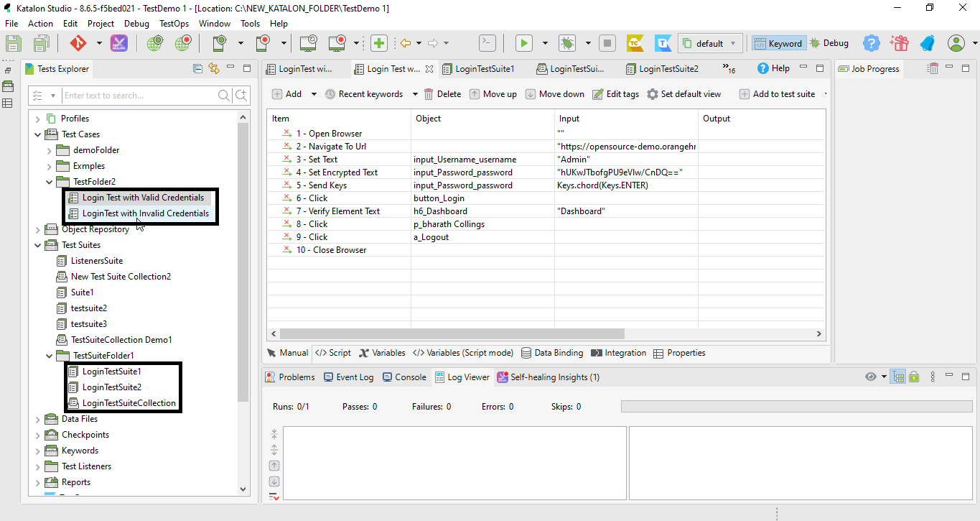Collapse TestSuiteFolder1 node
Image resolution: width=980 pixels, height=521 pixels.
50,356
